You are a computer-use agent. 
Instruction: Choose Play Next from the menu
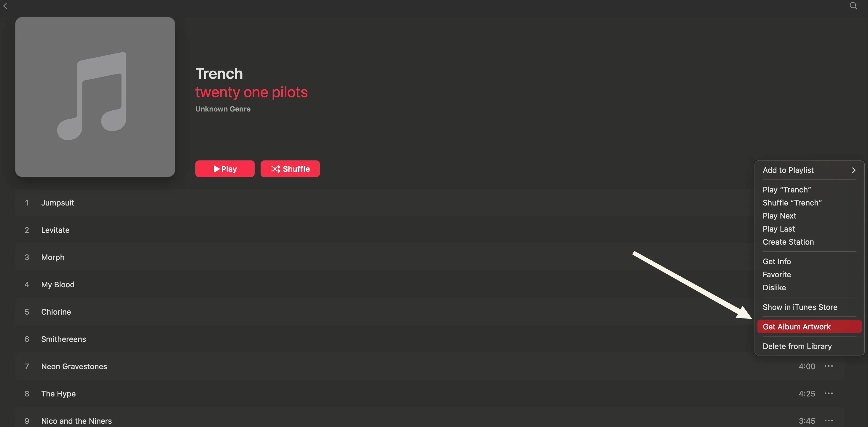[x=779, y=216]
